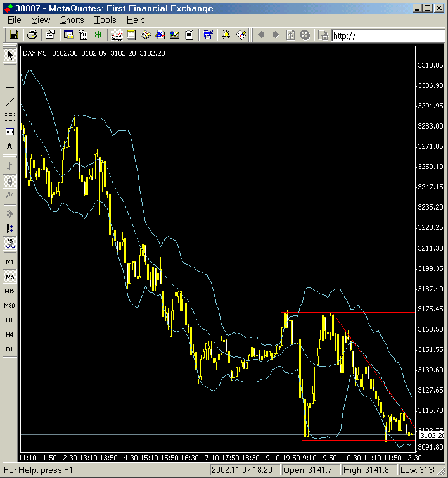Open the Tools menu

coord(105,20)
